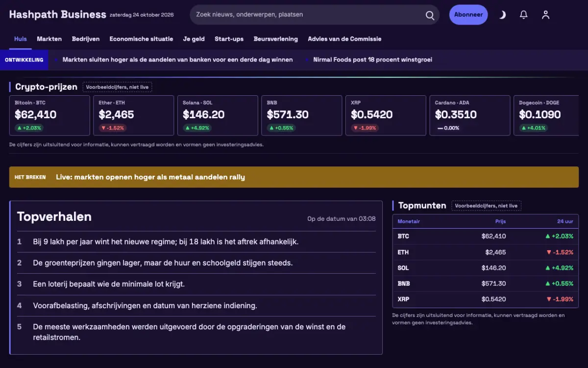
Task: Sort Topmunten by Prijs column
Action: point(500,221)
